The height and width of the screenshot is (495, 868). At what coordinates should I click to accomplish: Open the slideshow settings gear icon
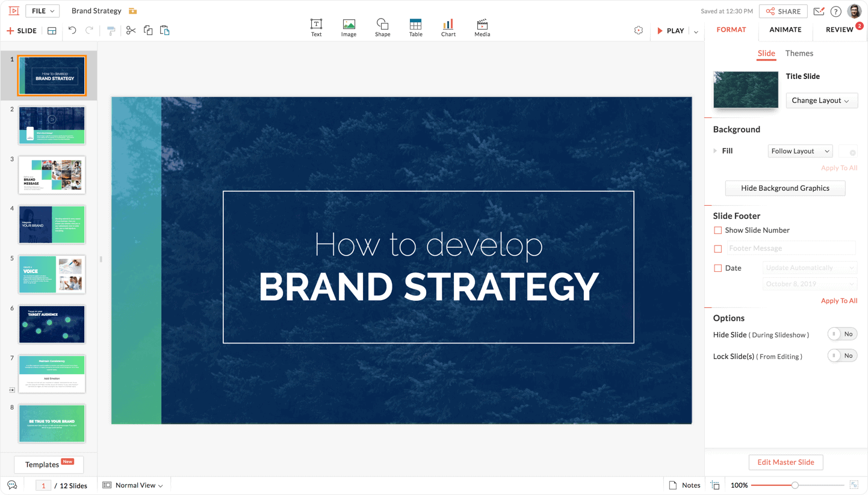[638, 30]
